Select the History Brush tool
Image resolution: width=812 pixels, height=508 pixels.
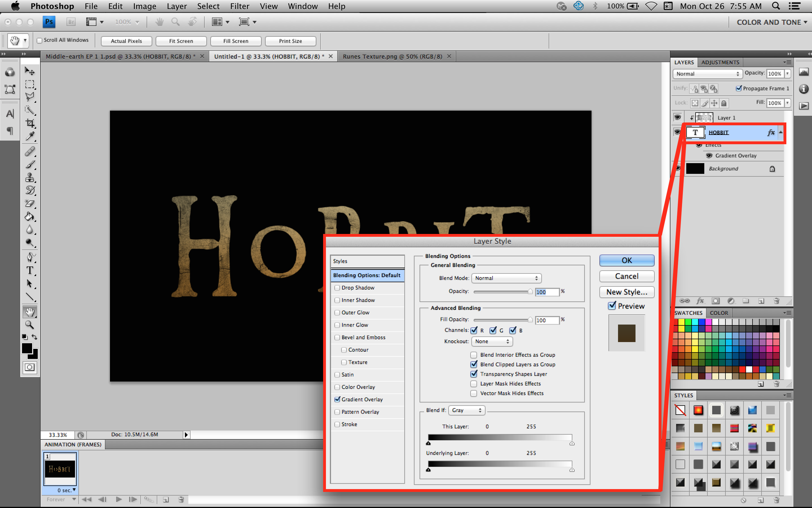(x=30, y=190)
